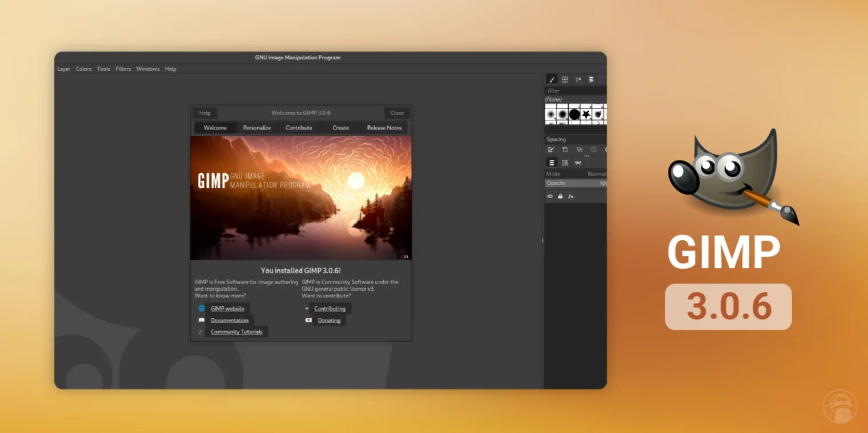Toggle the layer lock icon
This screenshot has width=868, height=433.
coord(560,196)
